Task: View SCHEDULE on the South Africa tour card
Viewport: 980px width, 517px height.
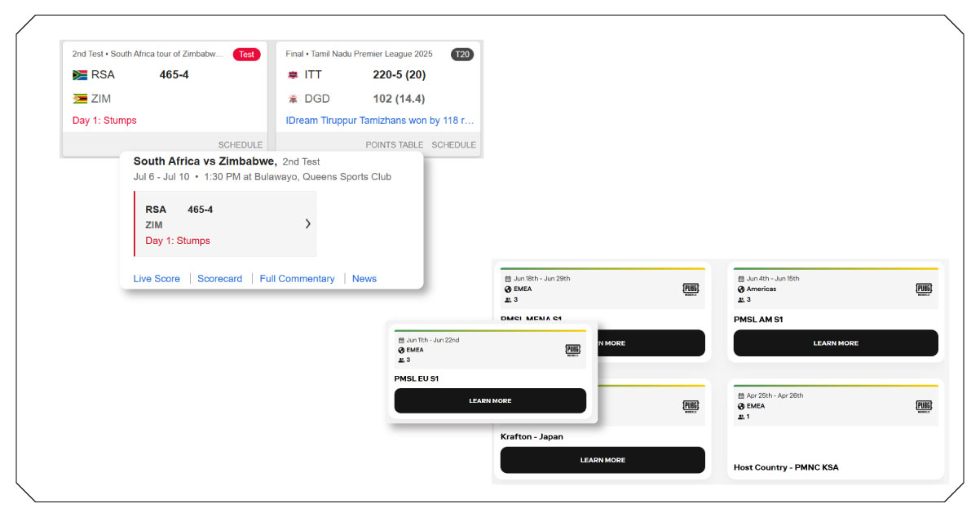Action: coord(240,145)
